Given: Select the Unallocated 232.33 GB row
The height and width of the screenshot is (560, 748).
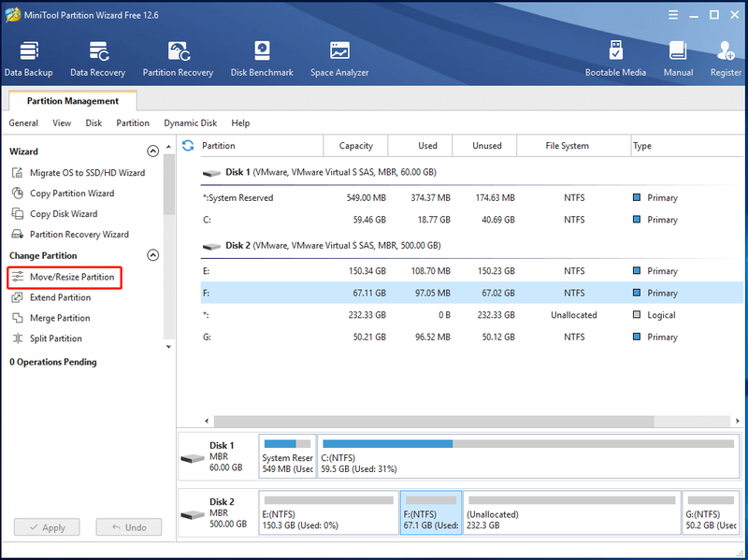Looking at the screenshot, I should point(472,315).
